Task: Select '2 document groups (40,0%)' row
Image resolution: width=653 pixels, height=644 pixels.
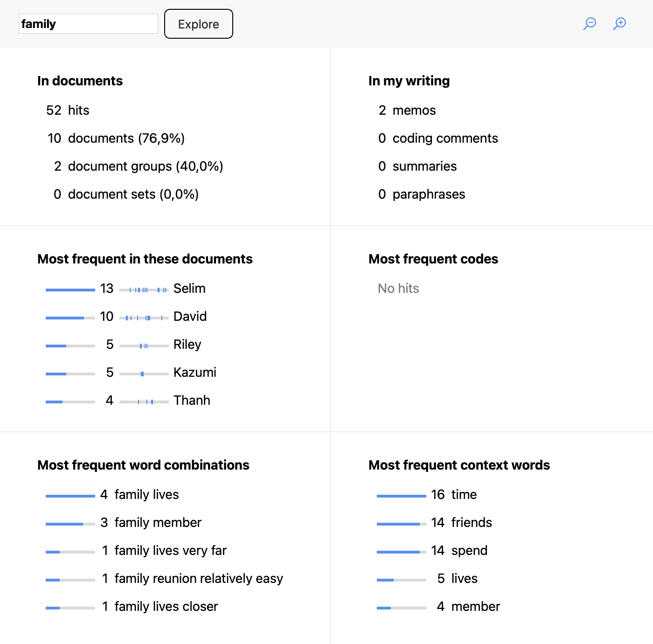Action: pos(138,166)
